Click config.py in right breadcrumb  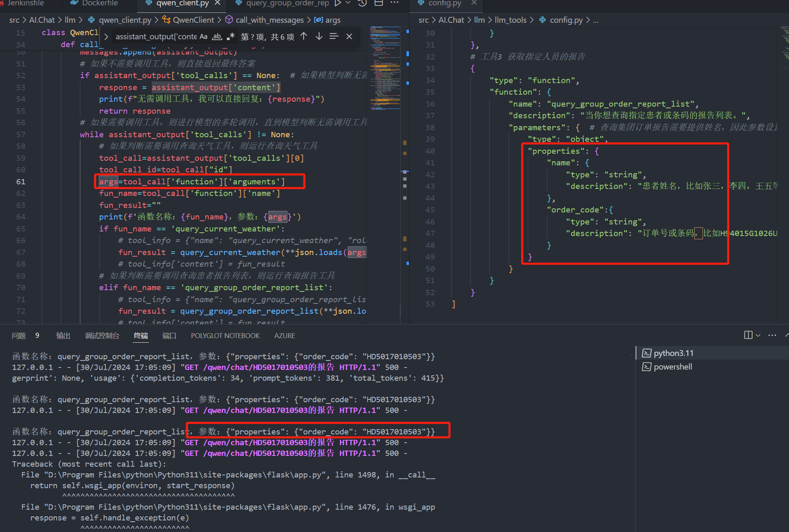(561, 20)
